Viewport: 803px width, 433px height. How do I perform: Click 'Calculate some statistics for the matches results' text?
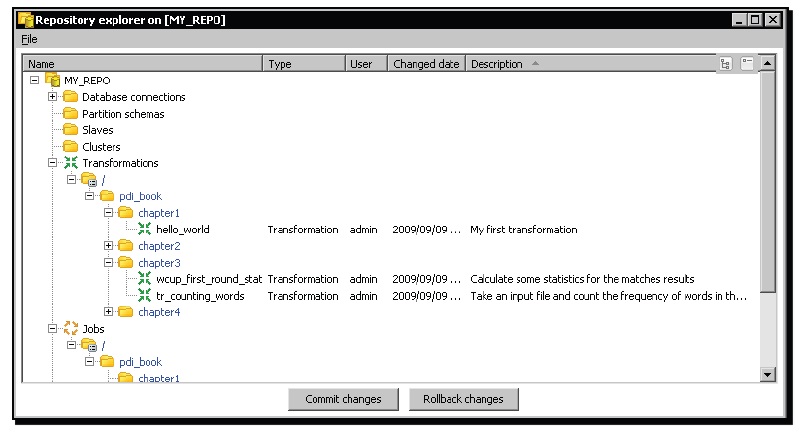click(582, 279)
